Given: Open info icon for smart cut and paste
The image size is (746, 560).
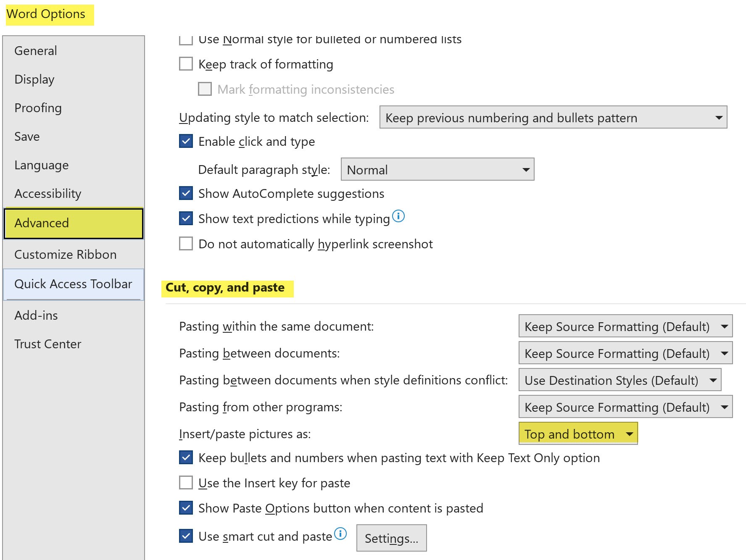Looking at the screenshot, I should pos(340,534).
